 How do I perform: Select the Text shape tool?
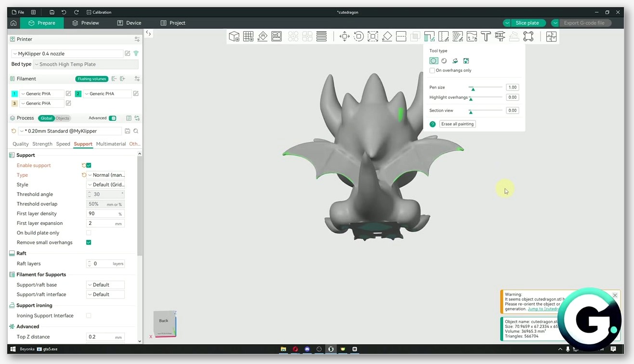486,37
